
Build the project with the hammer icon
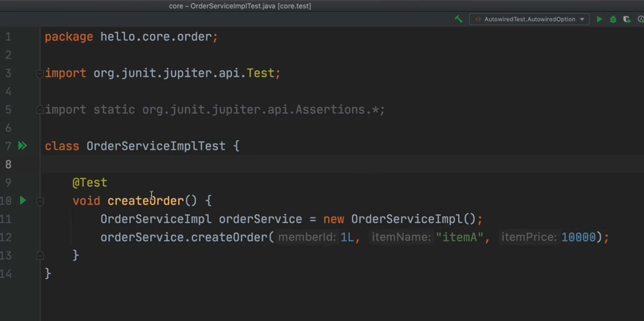(x=458, y=19)
